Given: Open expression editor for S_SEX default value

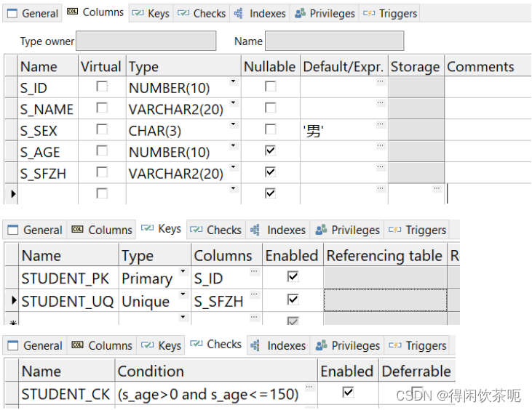Looking at the screenshot, I should click(x=380, y=125).
